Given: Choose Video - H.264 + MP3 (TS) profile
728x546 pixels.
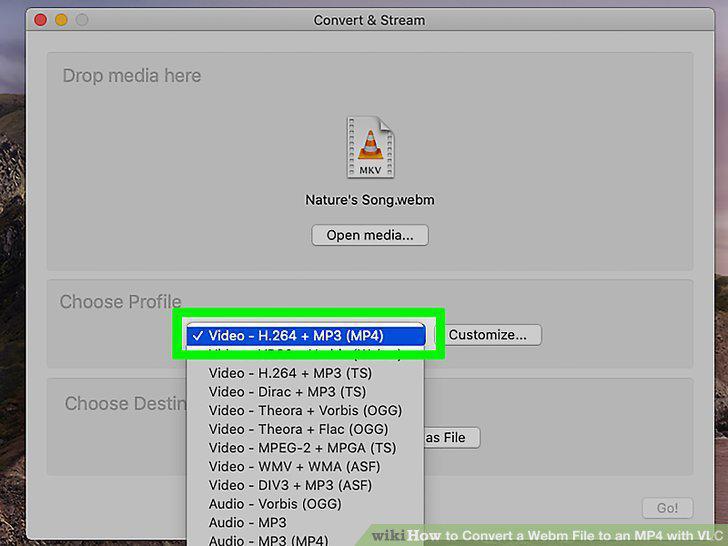Looking at the screenshot, I should (306, 373).
